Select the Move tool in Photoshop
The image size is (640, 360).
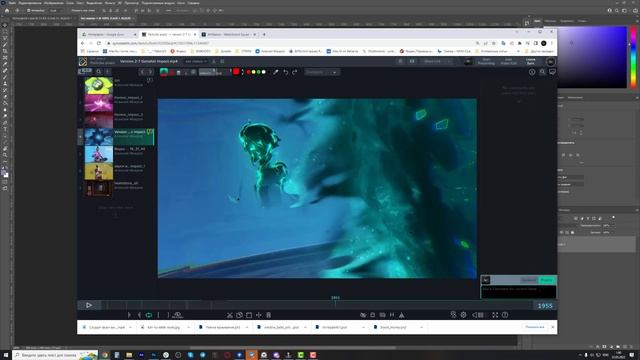pos(5,25)
